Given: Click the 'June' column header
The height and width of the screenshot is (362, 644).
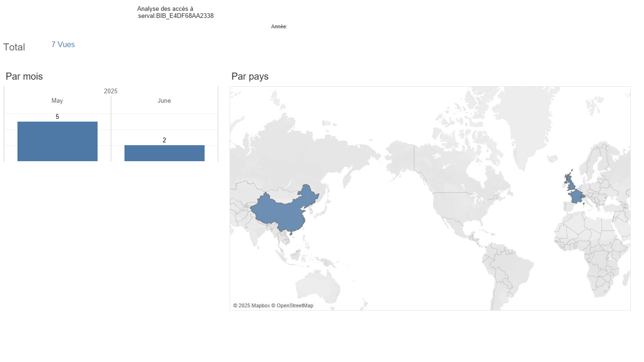Looking at the screenshot, I should (164, 101).
